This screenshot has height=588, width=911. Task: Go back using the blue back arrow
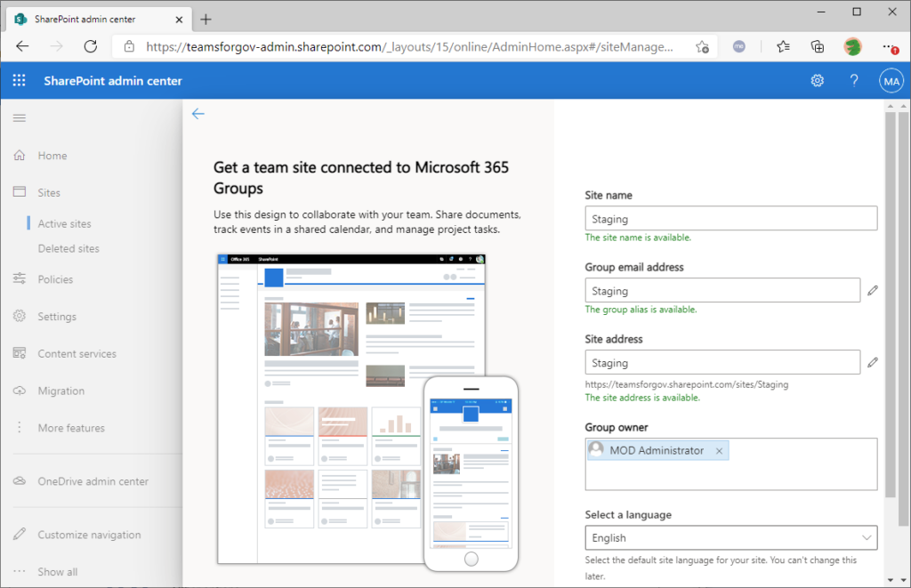pos(198,114)
